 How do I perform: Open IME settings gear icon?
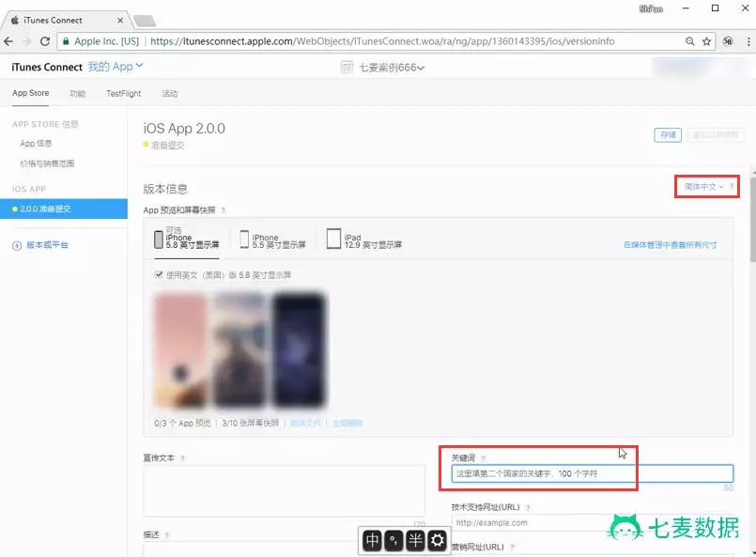pos(437,540)
